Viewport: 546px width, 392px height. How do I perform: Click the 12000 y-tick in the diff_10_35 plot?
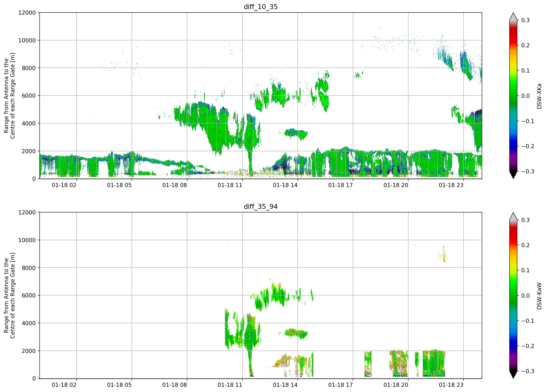27,13
